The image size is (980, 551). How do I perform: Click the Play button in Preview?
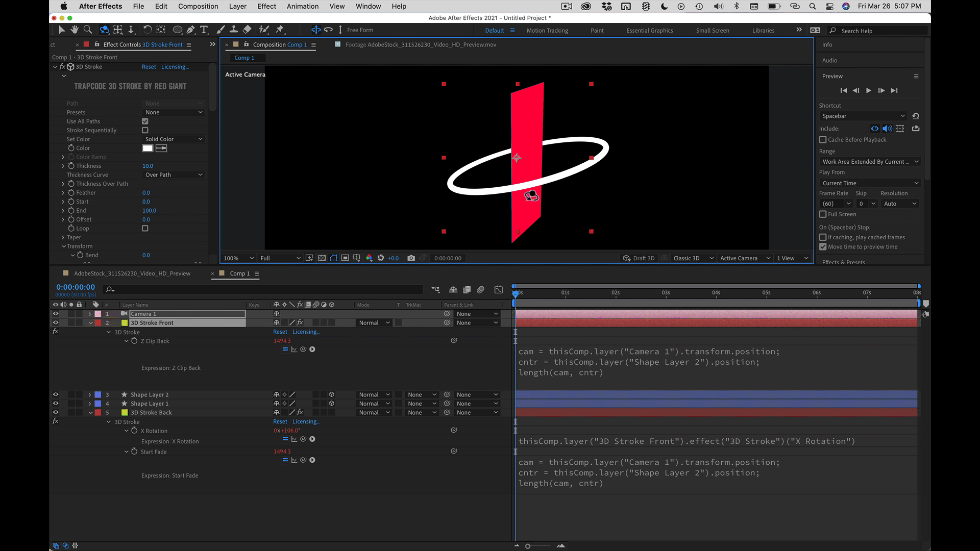869,90
